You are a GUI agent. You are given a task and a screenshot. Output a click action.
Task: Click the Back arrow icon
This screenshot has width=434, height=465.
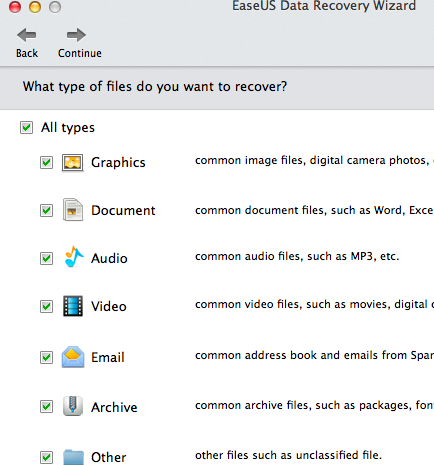27,35
